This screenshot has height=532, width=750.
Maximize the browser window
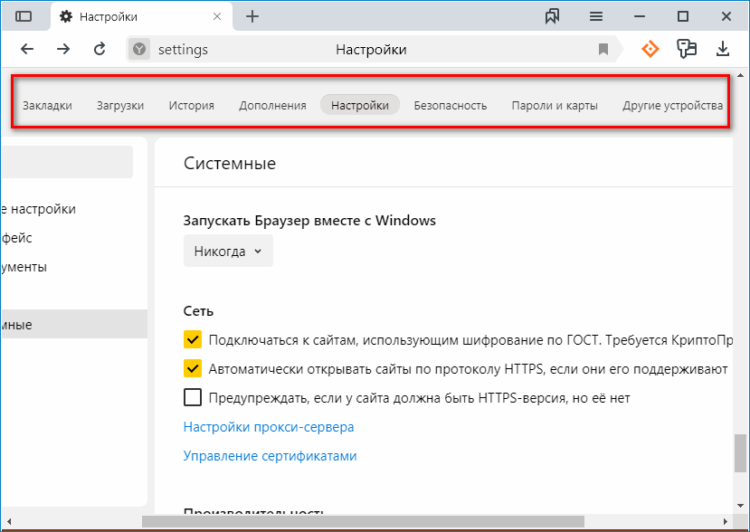[x=683, y=17]
